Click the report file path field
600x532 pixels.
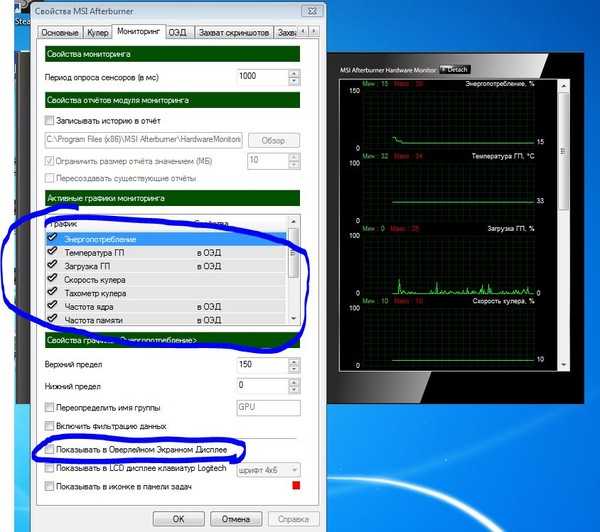143,140
